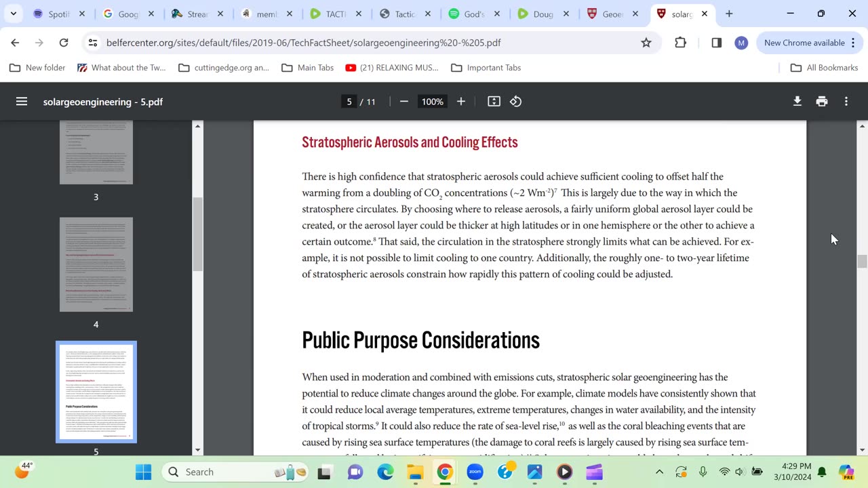
Task: Open PDF viewer more actions menu
Action: tap(846, 102)
